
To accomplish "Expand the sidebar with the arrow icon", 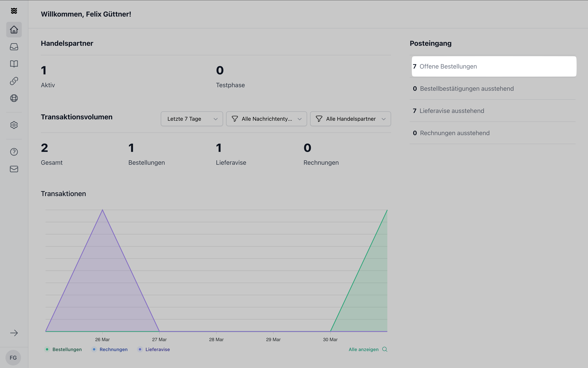I will click(14, 333).
